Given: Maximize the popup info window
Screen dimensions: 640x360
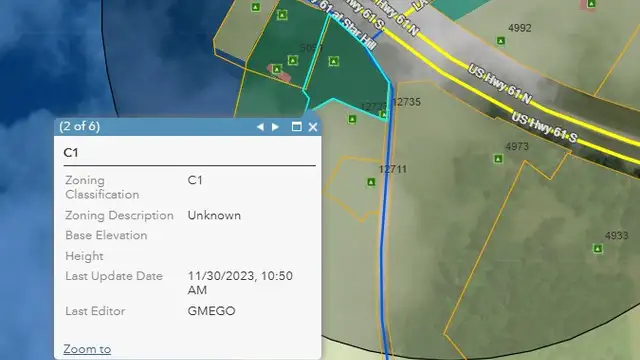Looking at the screenshot, I should click(297, 127).
